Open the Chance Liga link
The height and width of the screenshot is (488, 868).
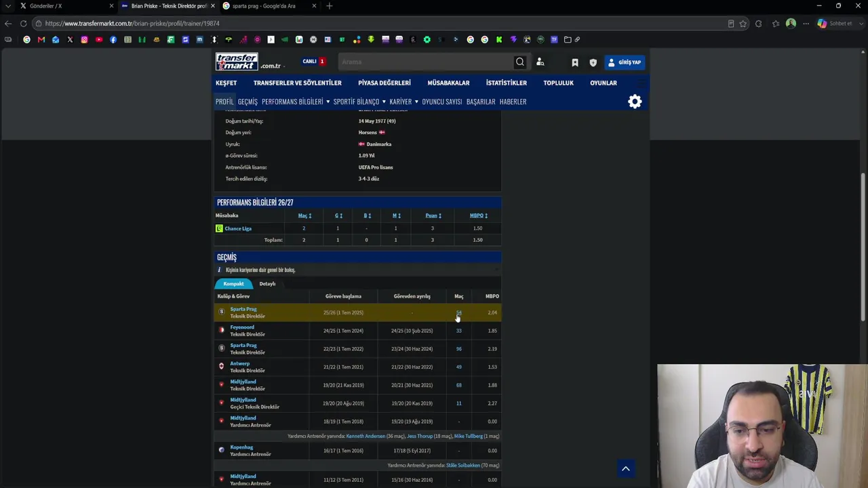tap(238, 228)
